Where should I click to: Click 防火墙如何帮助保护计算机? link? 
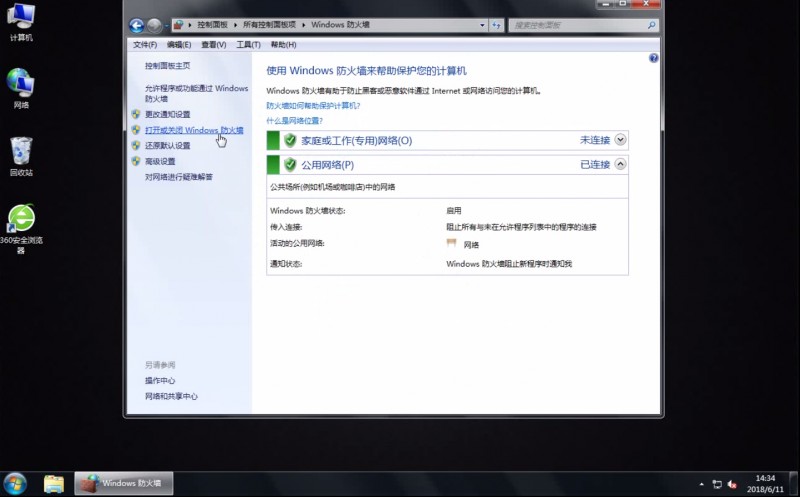313,106
